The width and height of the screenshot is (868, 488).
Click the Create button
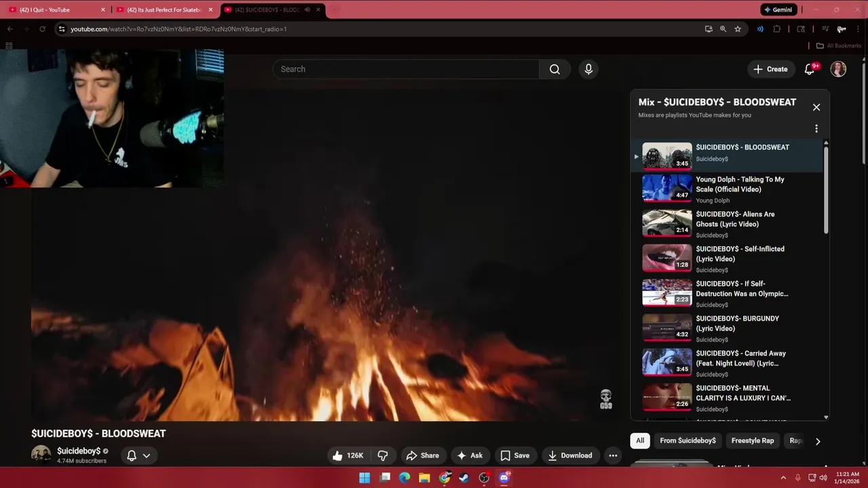(x=771, y=69)
